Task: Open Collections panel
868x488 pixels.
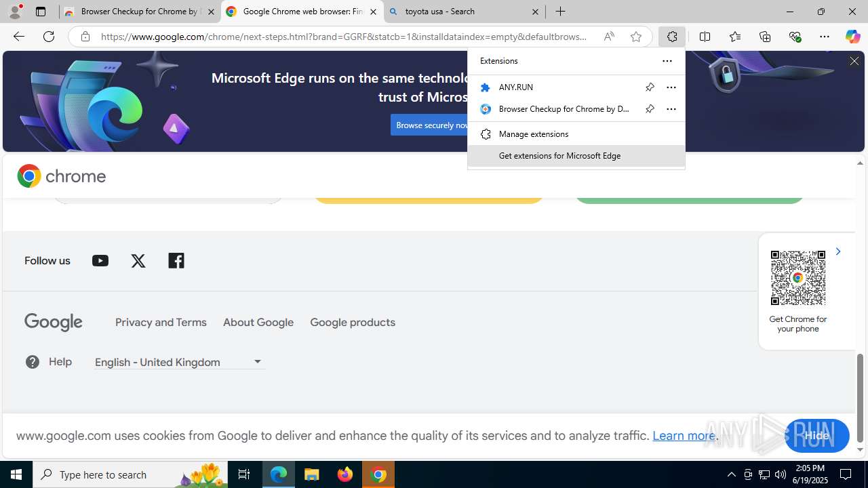Action: click(764, 37)
